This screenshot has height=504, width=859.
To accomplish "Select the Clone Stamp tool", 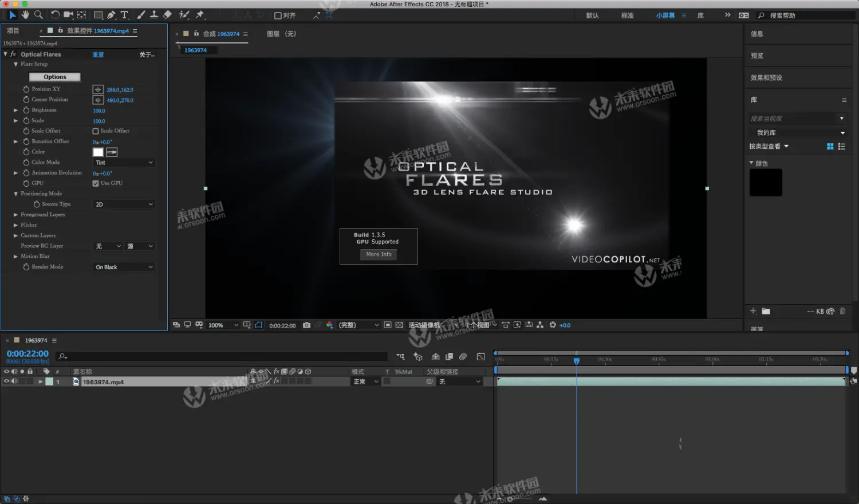I will [x=154, y=15].
